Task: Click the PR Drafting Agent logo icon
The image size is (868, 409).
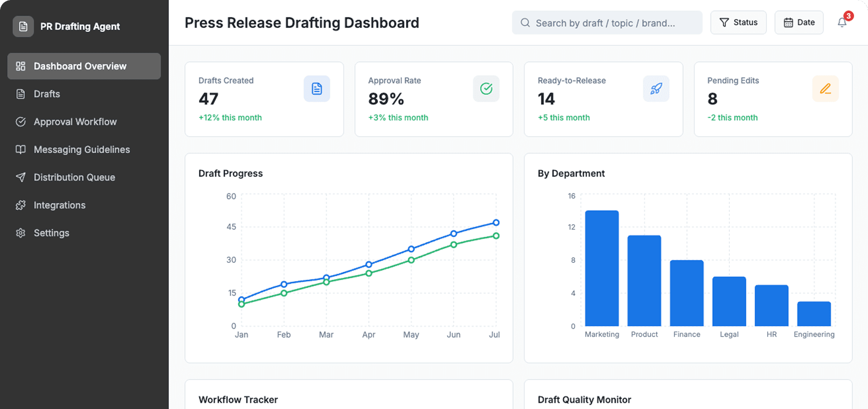Action: point(23,27)
